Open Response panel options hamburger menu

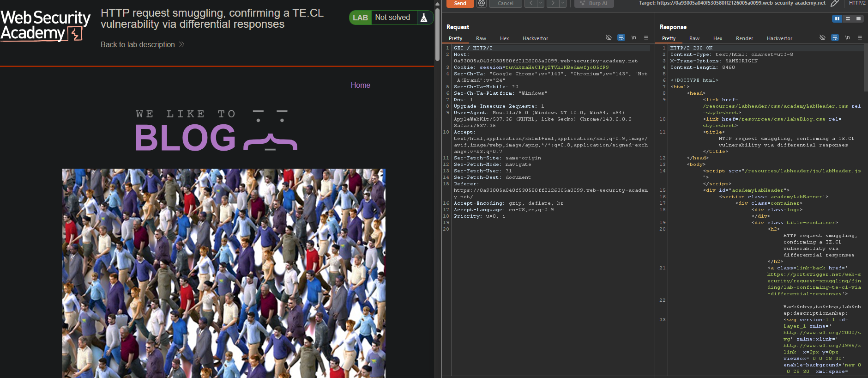click(x=860, y=38)
